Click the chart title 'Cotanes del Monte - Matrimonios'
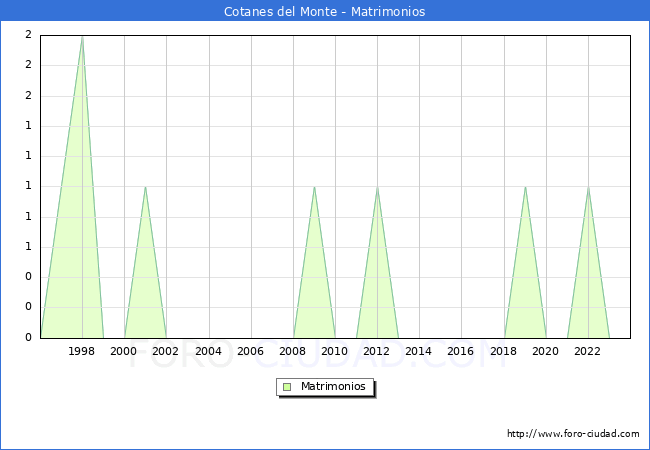 click(325, 11)
